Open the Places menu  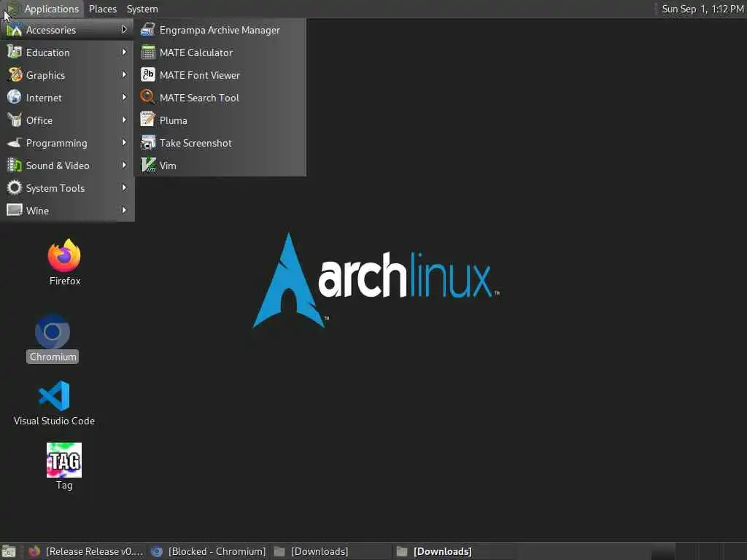102,9
